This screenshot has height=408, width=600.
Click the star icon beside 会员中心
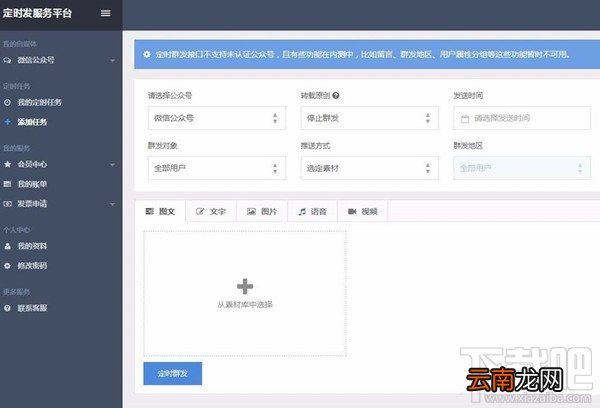pos(7,164)
